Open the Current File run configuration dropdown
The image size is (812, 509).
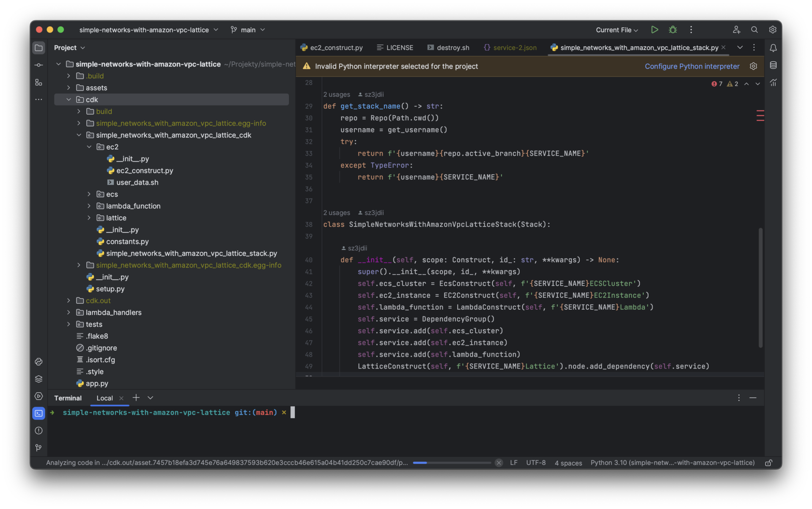[x=617, y=30]
